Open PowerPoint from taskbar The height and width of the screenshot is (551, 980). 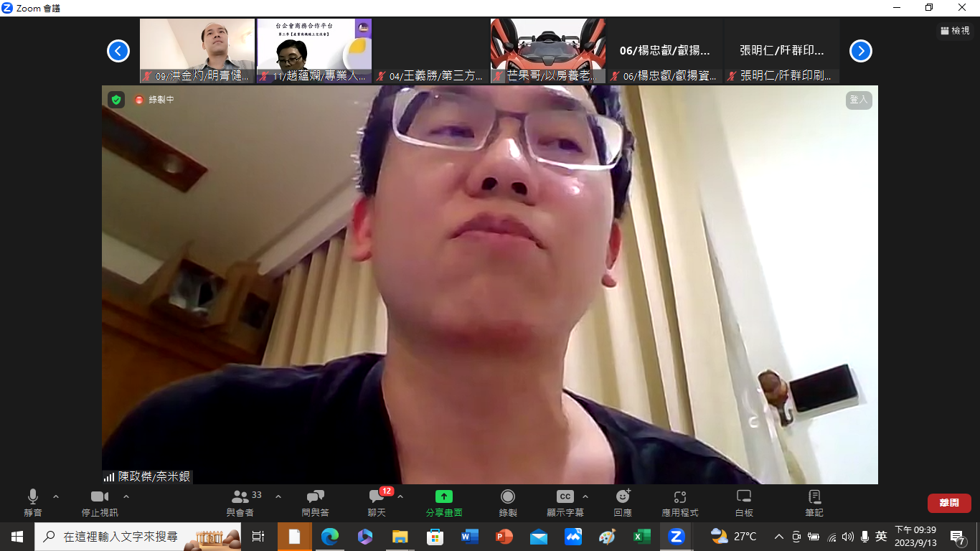coord(504,536)
